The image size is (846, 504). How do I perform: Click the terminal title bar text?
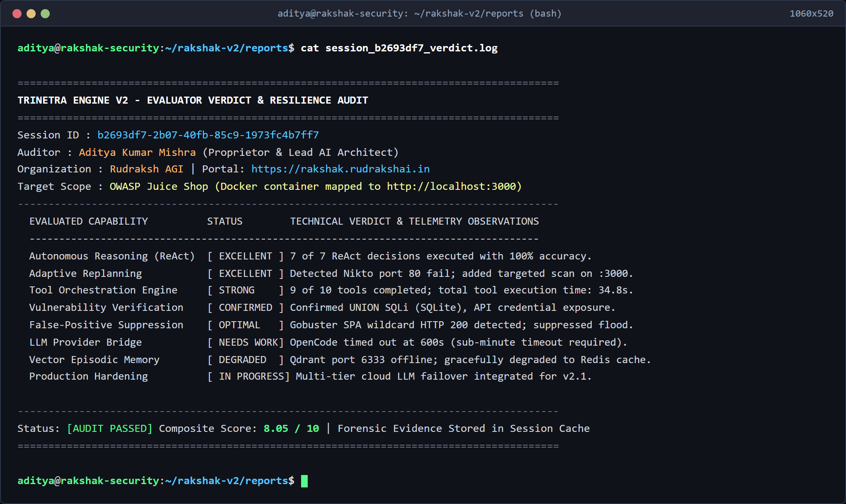[x=419, y=14]
